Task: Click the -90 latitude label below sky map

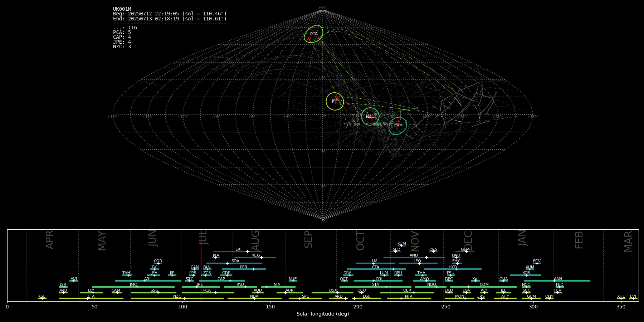Action: pos(322,222)
